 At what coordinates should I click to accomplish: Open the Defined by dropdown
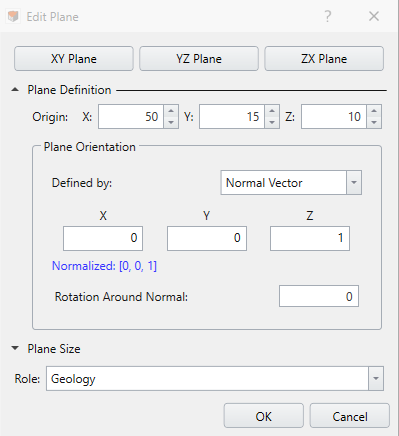click(291, 183)
